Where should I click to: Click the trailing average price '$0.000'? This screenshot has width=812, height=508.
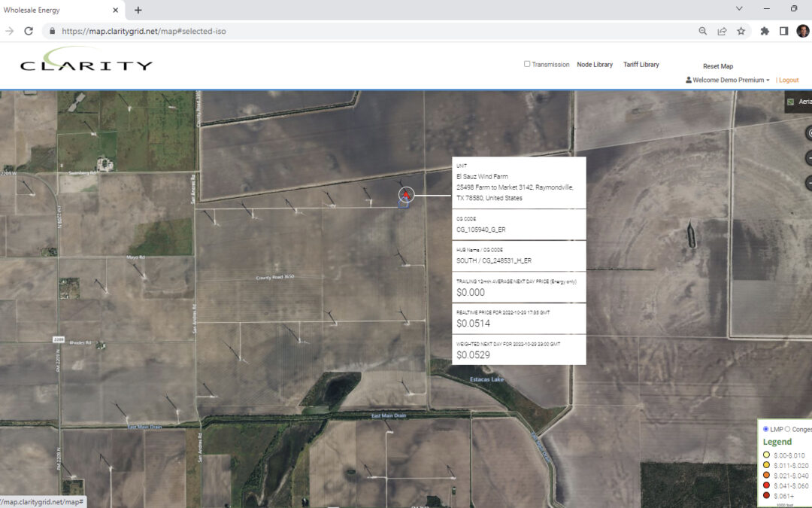(x=471, y=292)
